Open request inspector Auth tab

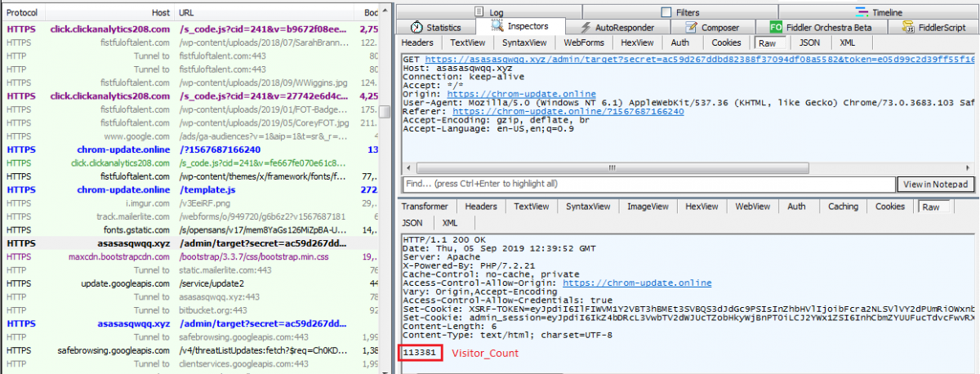680,42
